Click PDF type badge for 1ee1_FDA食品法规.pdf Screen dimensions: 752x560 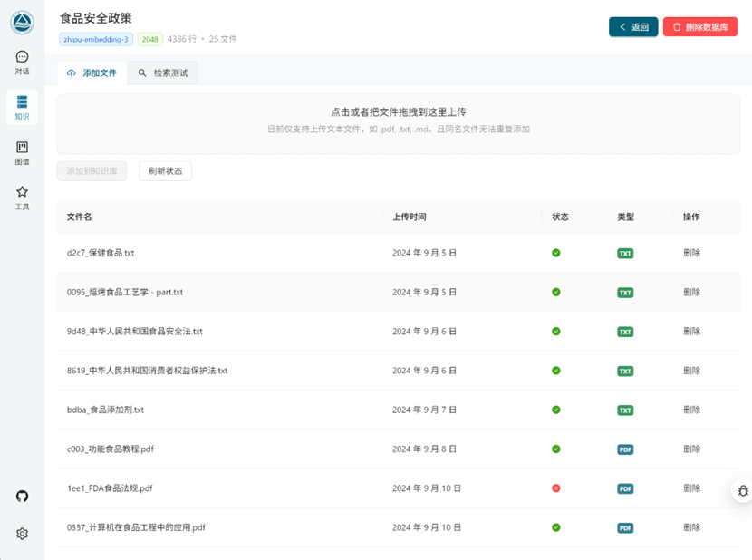click(x=625, y=489)
